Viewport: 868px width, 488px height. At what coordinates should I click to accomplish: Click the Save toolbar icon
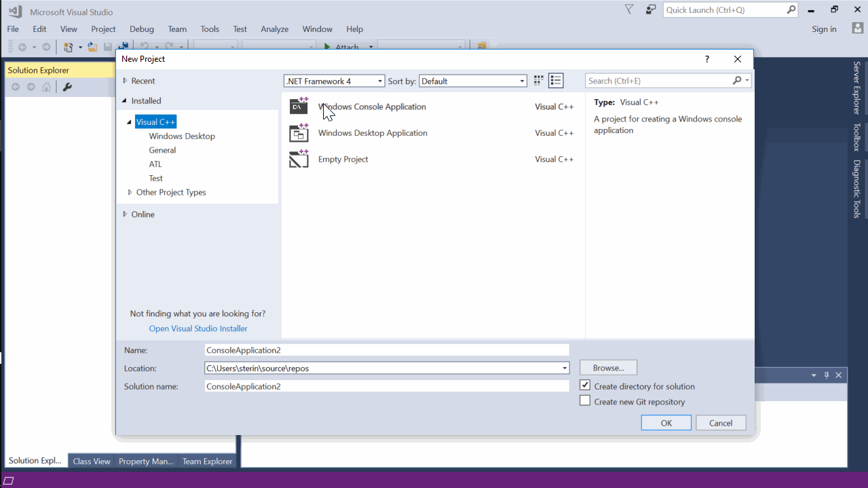[108, 47]
